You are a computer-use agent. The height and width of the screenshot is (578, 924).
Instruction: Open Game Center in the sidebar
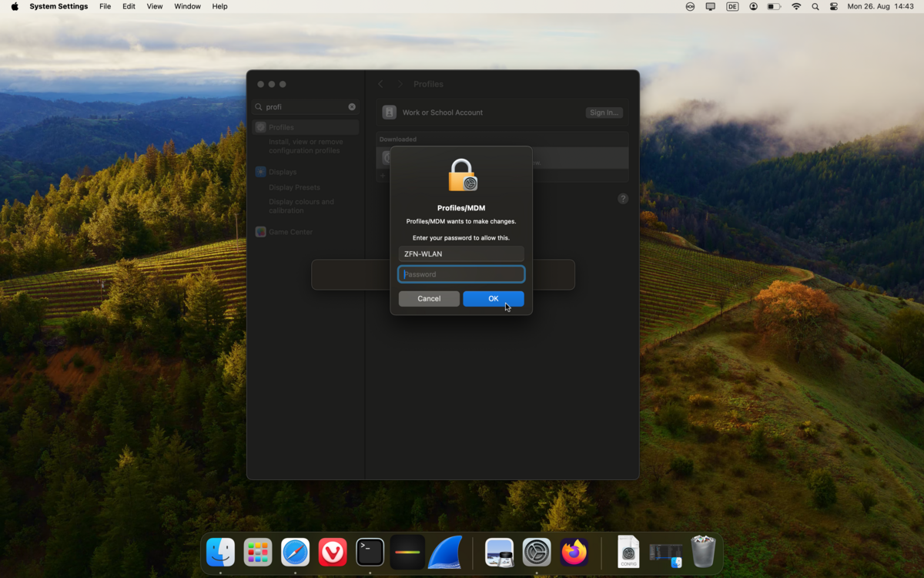click(x=290, y=232)
